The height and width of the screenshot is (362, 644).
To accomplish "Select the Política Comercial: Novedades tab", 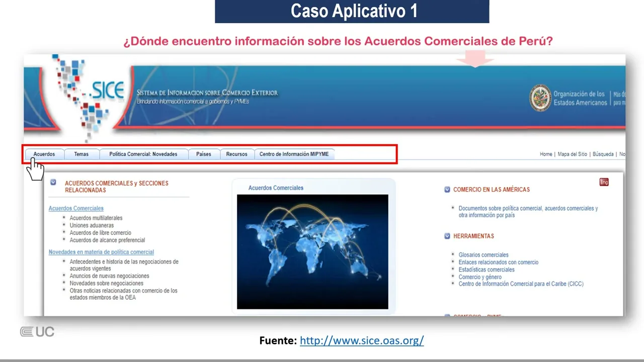I will pyautogui.click(x=143, y=154).
